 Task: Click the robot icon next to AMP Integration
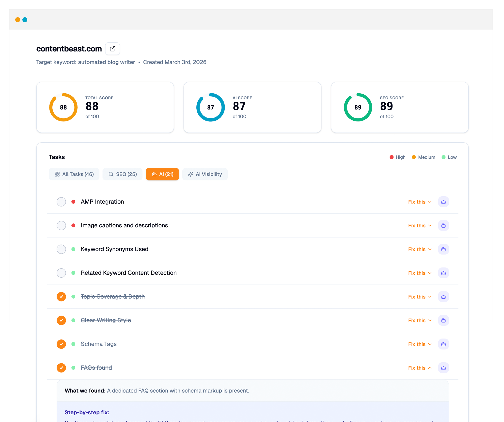pyautogui.click(x=443, y=202)
